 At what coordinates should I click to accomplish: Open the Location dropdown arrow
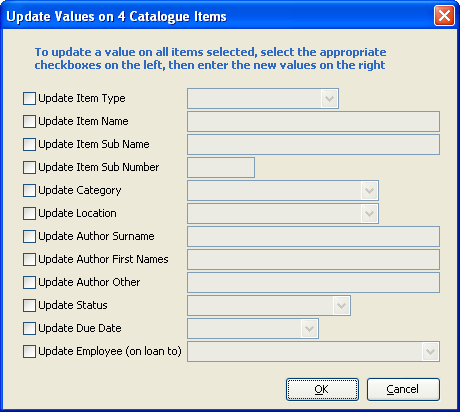(369, 214)
